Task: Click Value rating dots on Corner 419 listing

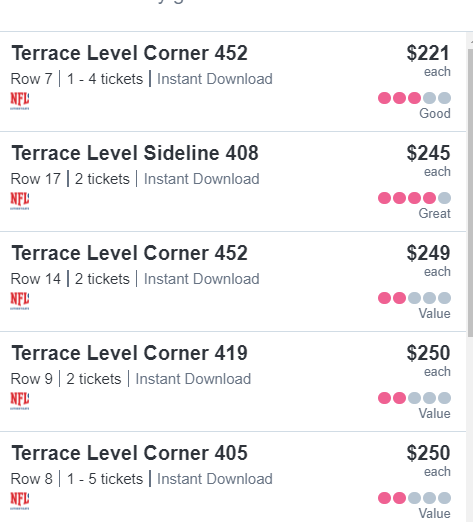Action: coord(414,398)
